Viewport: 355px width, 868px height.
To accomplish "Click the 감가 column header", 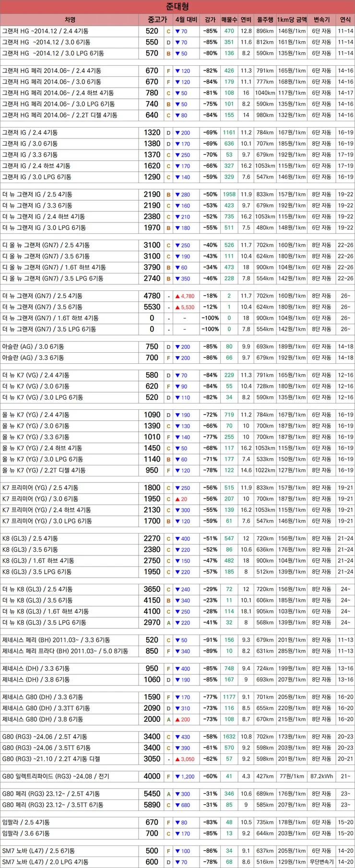I will click(x=210, y=20).
